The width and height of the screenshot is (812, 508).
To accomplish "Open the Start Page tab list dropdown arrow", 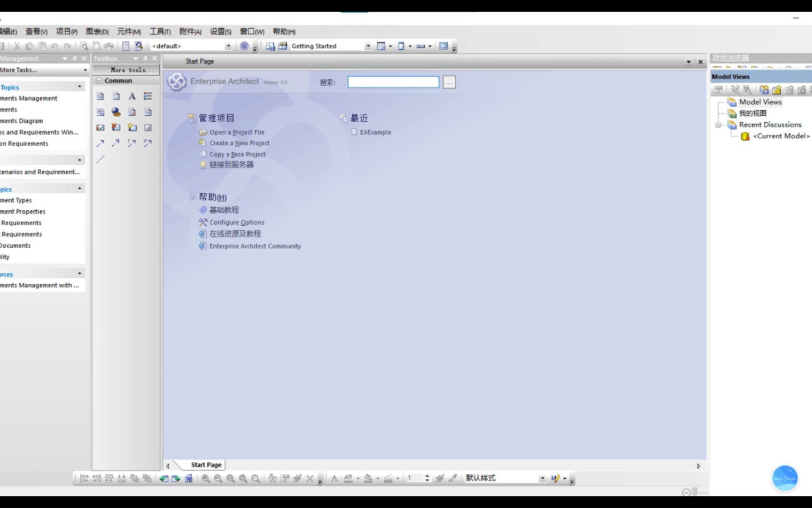I will tap(689, 62).
